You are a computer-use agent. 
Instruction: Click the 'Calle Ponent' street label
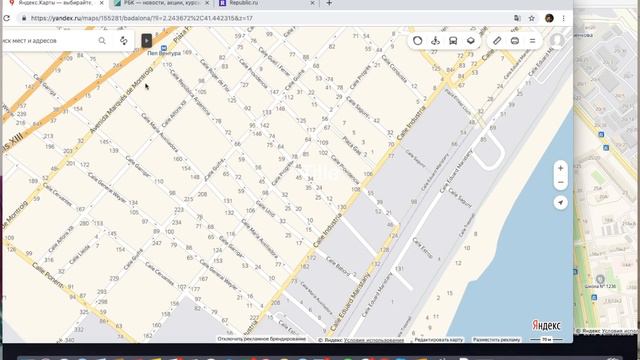click(47, 275)
